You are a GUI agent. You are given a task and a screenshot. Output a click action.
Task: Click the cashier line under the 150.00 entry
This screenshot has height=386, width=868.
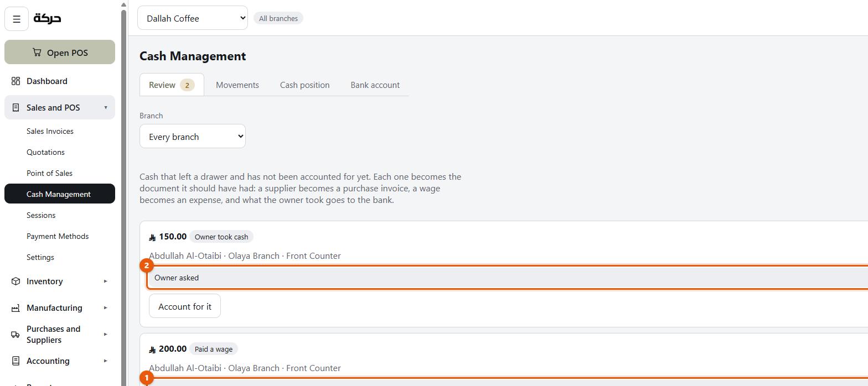245,256
